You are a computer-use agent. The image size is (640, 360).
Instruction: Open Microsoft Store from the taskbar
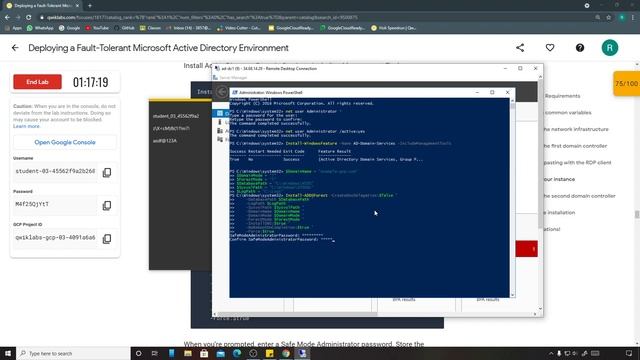204,353
